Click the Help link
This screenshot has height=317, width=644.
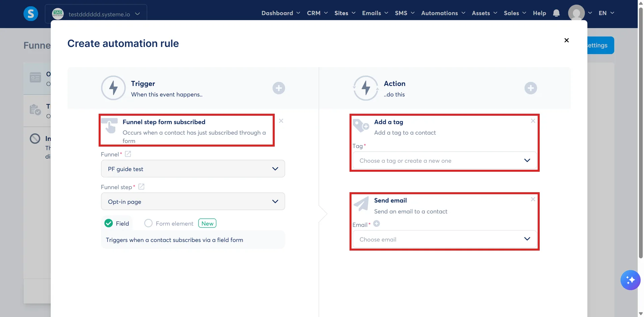[x=539, y=13]
